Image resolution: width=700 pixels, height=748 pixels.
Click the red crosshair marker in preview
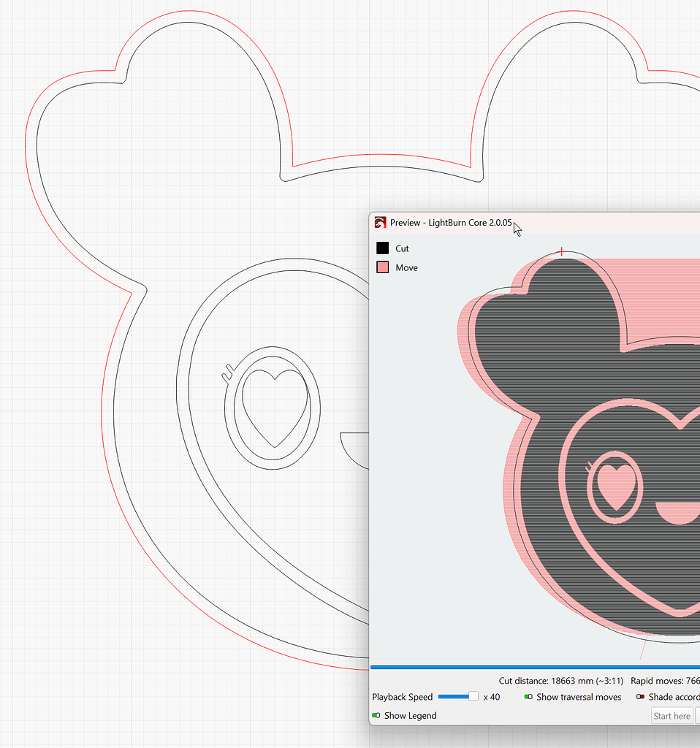562,251
